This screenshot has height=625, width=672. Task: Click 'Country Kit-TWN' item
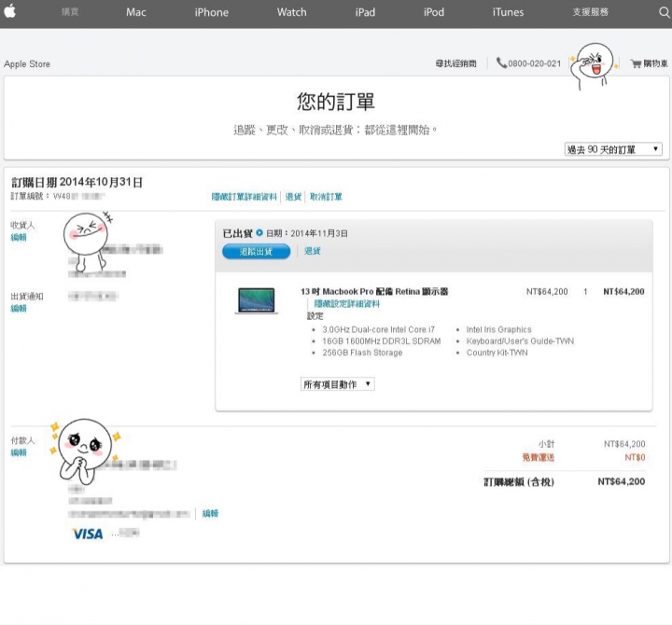point(497,353)
